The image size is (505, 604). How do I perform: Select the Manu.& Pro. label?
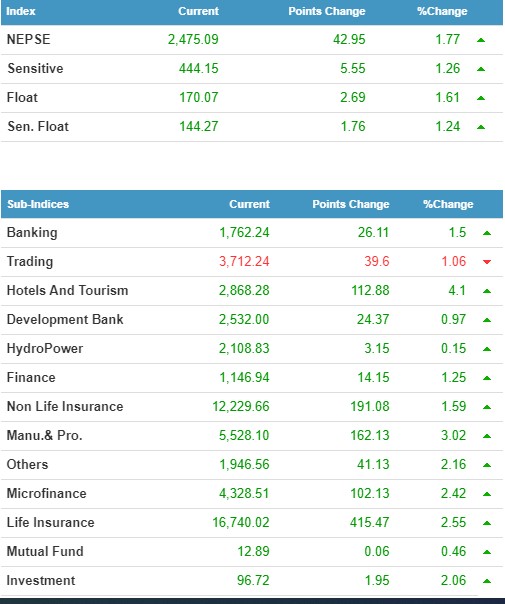(44, 436)
